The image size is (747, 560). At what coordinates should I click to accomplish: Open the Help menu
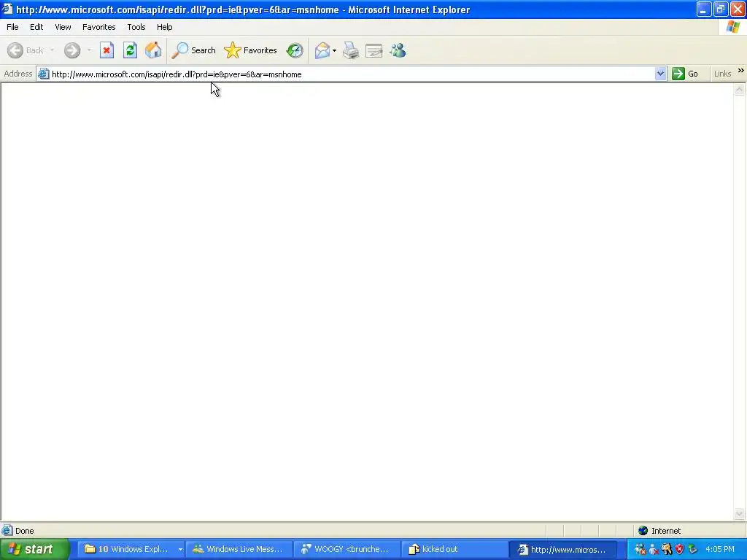tap(164, 27)
